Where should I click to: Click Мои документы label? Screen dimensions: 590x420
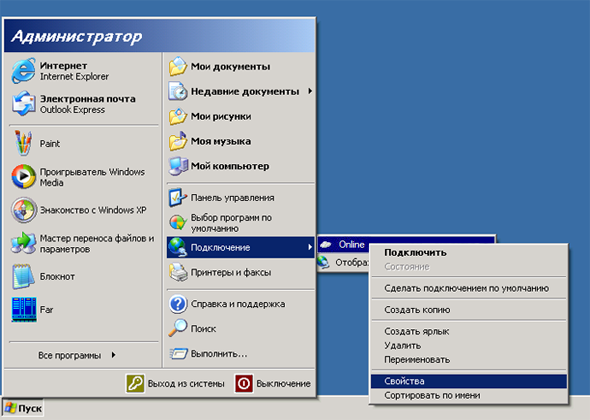[230, 67]
